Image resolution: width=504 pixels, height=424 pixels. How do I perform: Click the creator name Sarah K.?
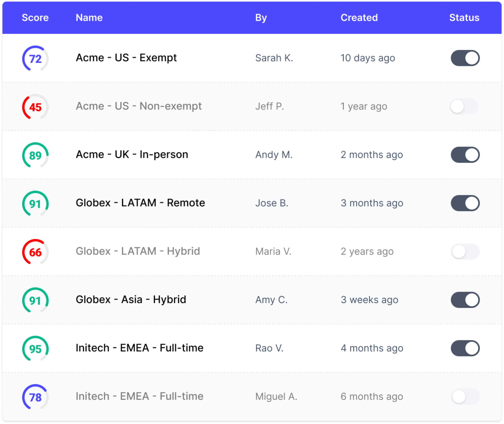click(274, 58)
